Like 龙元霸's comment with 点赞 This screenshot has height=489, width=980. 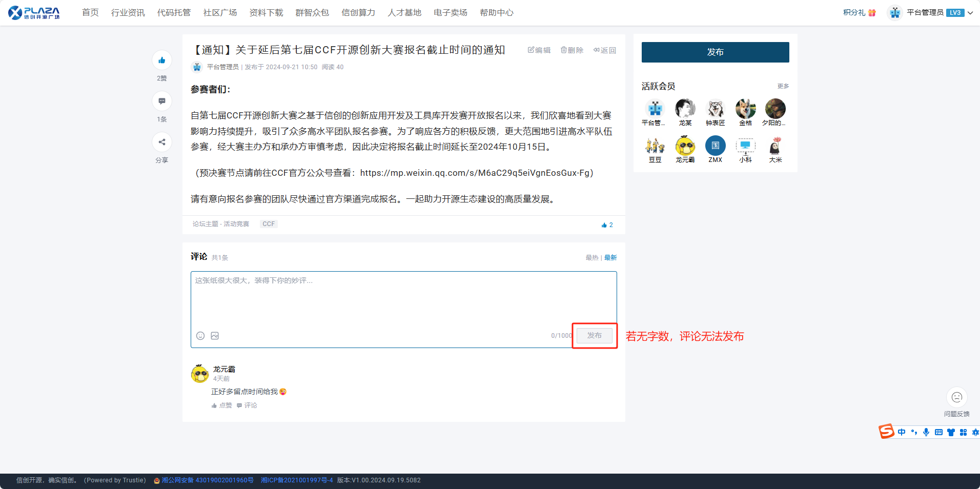pyautogui.click(x=222, y=405)
